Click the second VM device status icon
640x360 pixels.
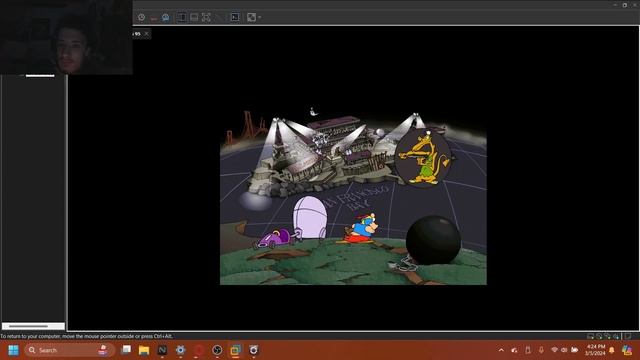(599, 336)
